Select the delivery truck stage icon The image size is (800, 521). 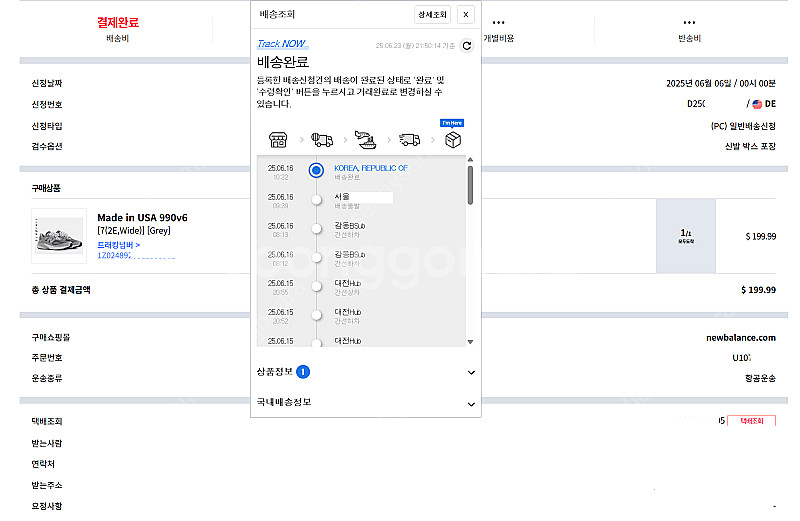[409, 139]
